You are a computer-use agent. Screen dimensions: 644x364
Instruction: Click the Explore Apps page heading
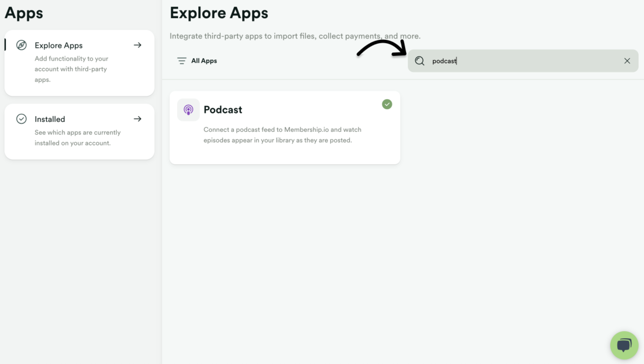pos(219,13)
